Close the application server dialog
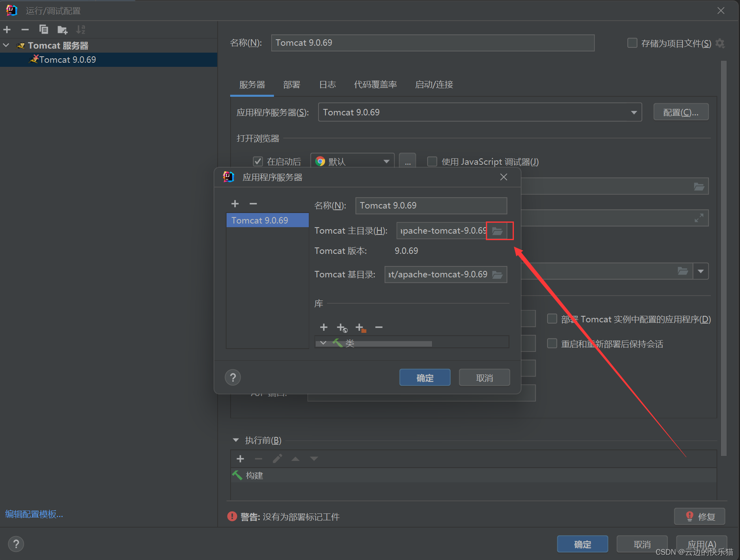740x560 pixels. click(x=504, y=177)
